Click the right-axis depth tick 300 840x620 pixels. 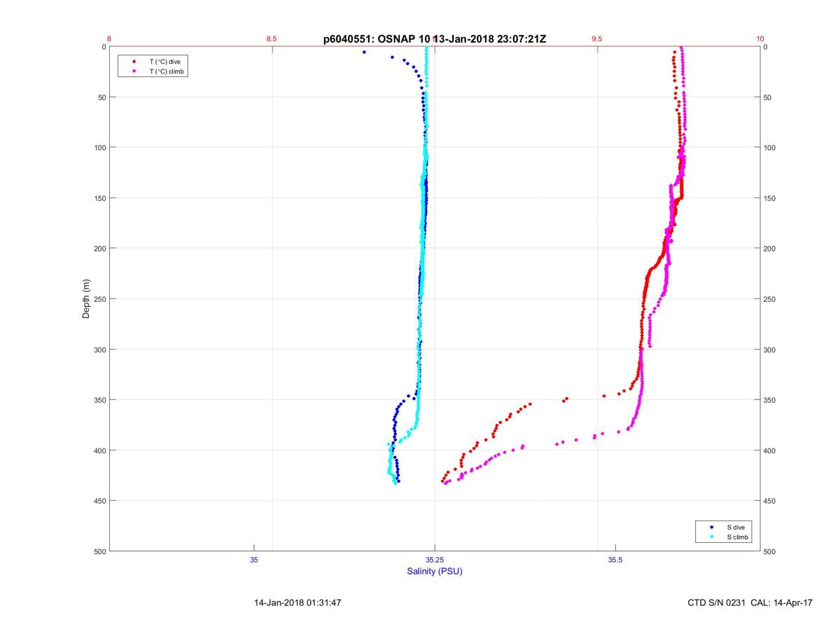770,350
